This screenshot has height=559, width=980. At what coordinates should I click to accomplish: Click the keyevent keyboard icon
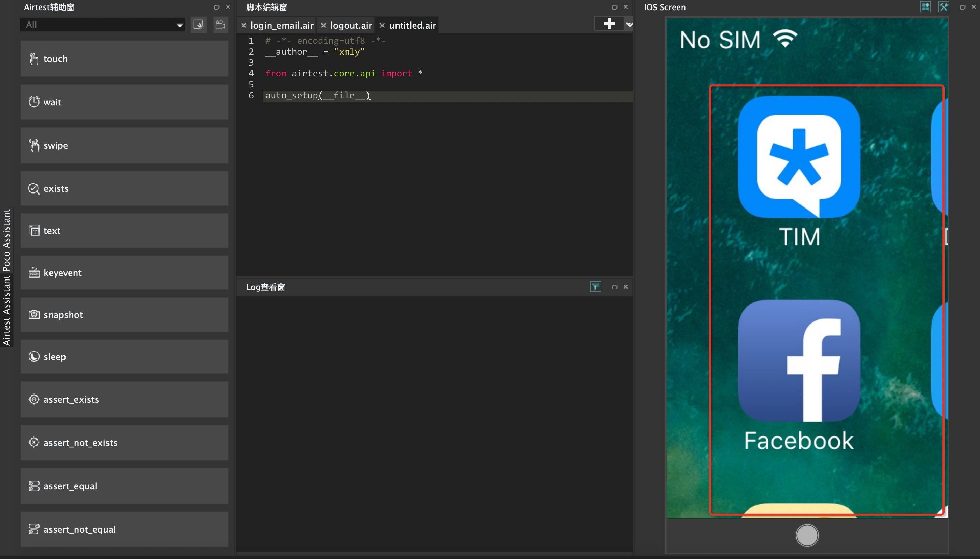[34, 273]
